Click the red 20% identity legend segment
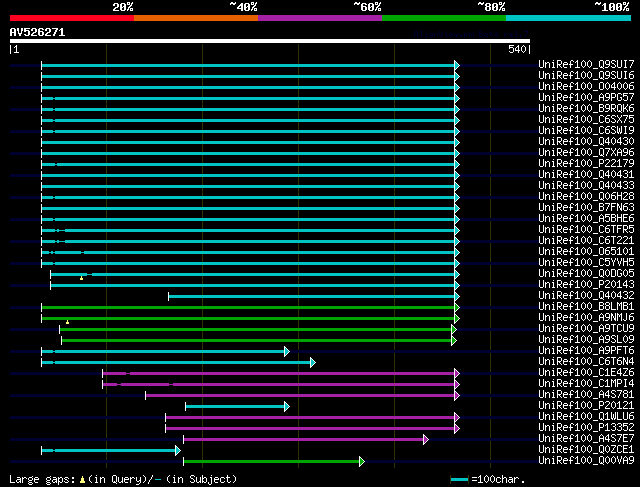This screenshot has width=640, height=487. 72,18
